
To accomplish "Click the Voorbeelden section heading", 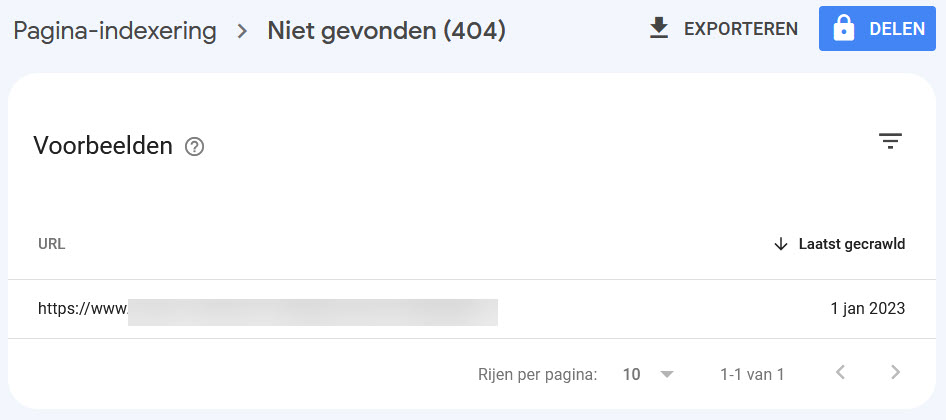I will tap(103, 146).
